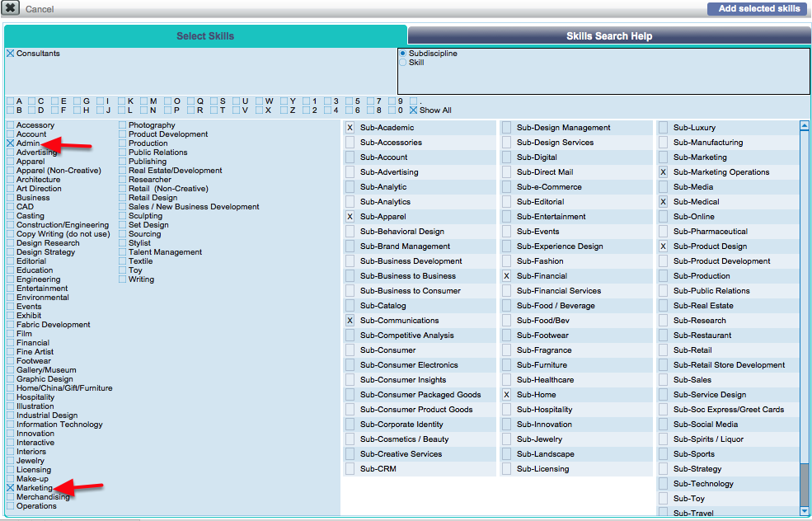The image size is (812, 521).
Task: Click the subdiscipline list scroll down arrow
Action: [805, 512]
